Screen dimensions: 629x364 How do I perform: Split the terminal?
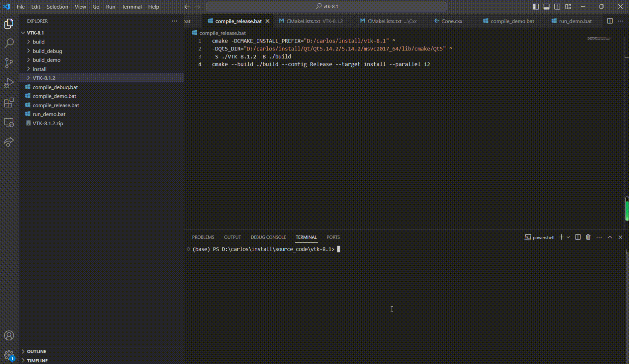[578, 237]
